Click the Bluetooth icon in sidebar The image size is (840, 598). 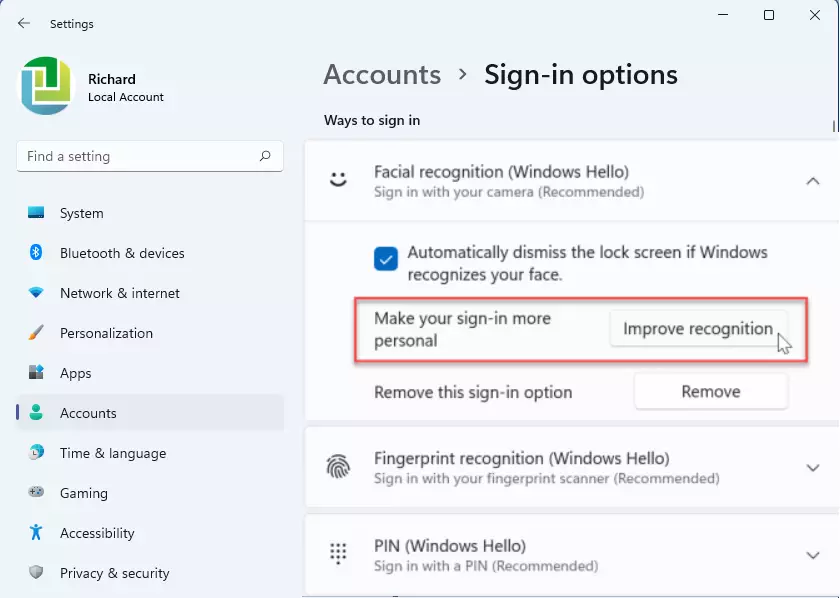pos(36,252)
